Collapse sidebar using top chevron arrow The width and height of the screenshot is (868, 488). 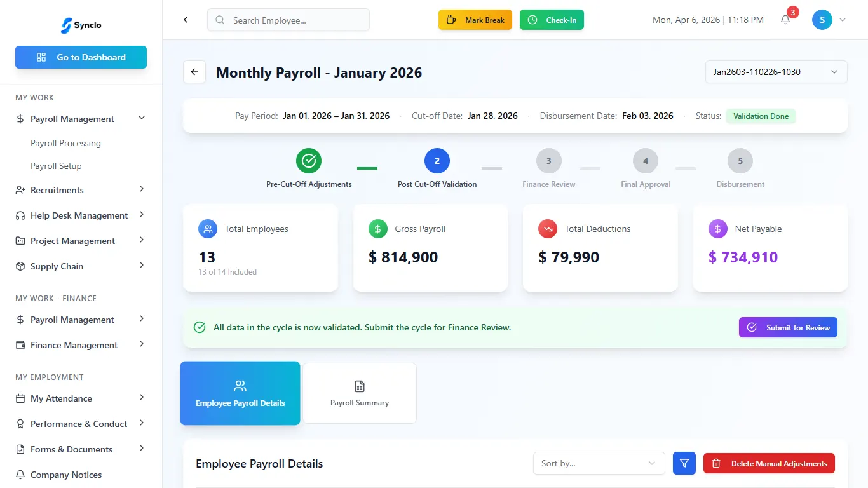click(x=186, y=20)
